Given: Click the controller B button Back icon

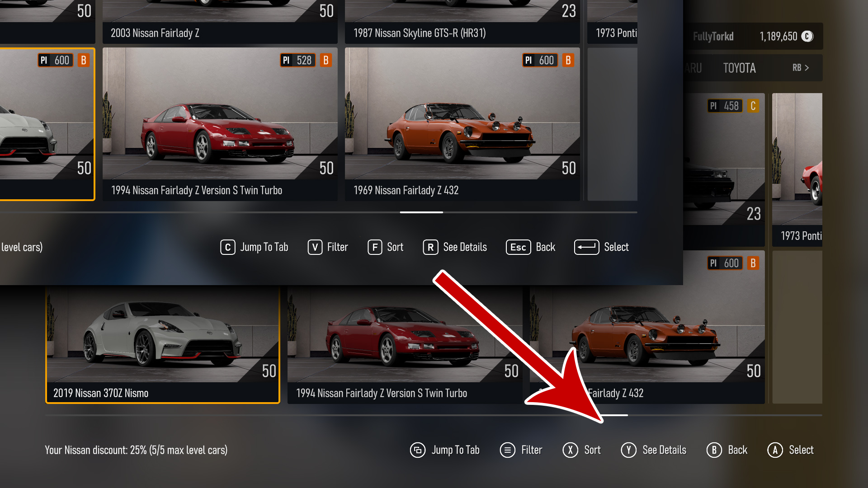Looking at the screenshot, I should (714, 450).
